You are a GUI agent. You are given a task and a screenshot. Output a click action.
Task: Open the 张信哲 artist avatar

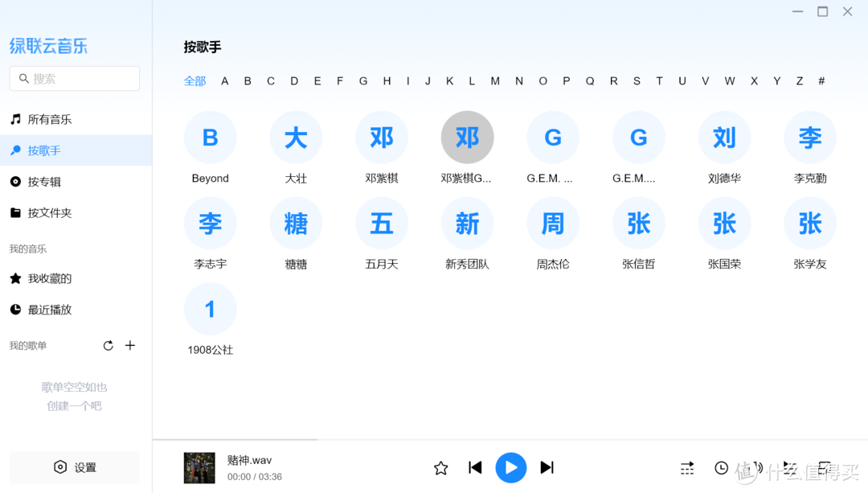(x=639, y=224)
